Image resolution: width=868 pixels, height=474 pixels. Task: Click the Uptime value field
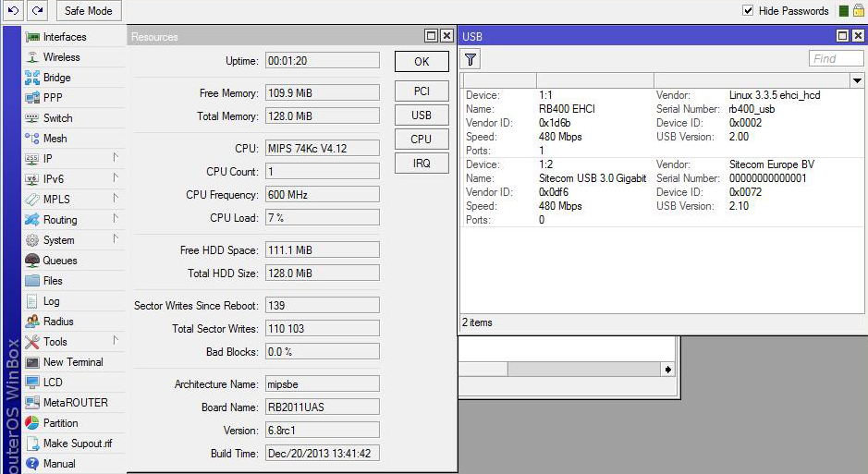[x=323, y=61]
